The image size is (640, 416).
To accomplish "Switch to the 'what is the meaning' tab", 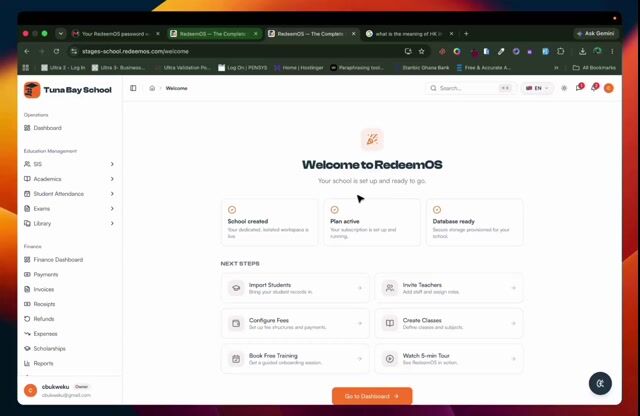I will click(409, 34).
